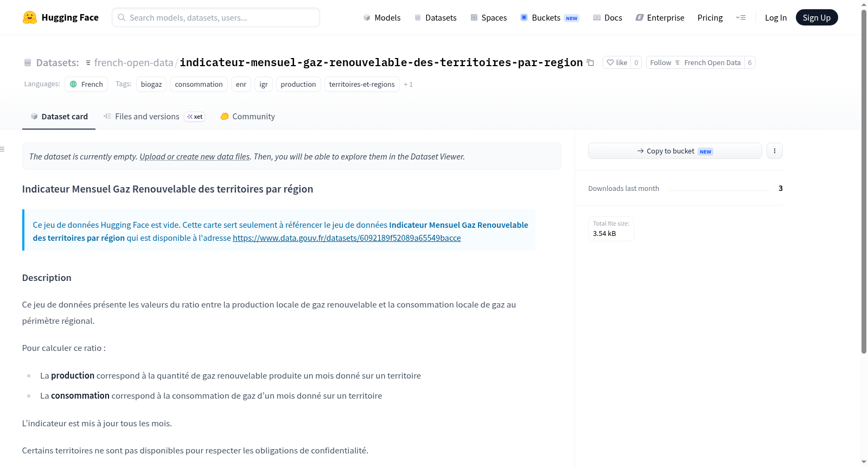This screenshot has width=868, height=467.
Task: Click the Total file size 3.54 kB box
Action: coord(611,228)
